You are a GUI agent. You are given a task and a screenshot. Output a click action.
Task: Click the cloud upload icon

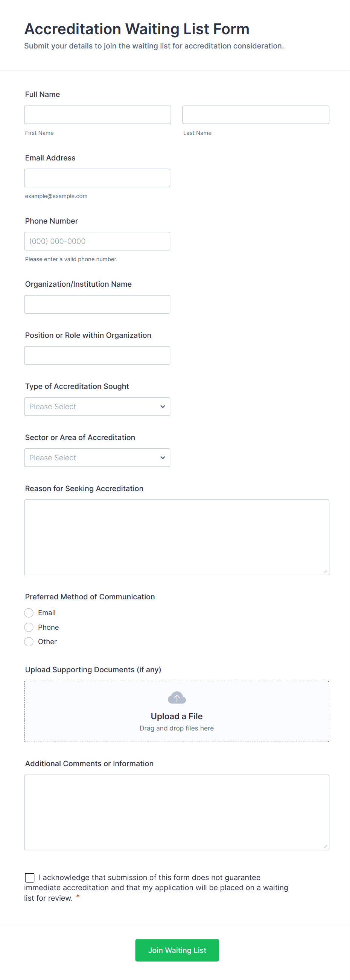177,698
